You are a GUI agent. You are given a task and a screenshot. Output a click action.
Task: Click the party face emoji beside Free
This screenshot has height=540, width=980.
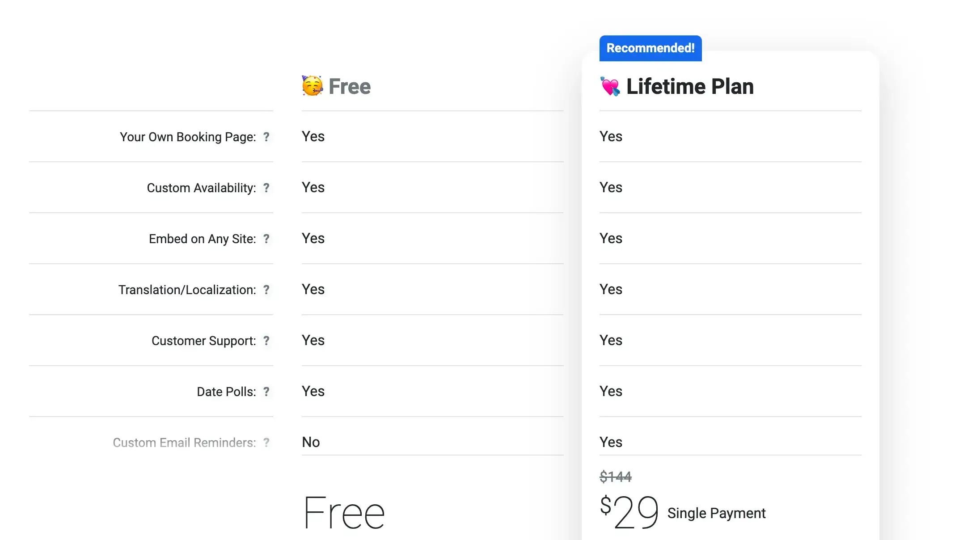pyautogui.click(x=312, y=85)
